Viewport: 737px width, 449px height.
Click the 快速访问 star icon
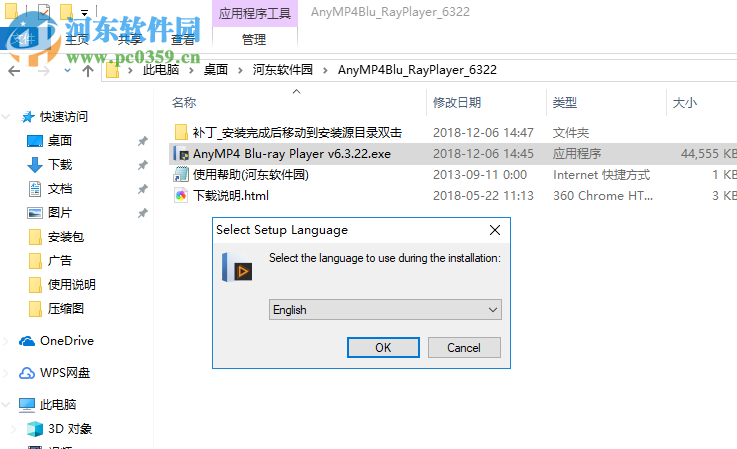tap(28, 117)
